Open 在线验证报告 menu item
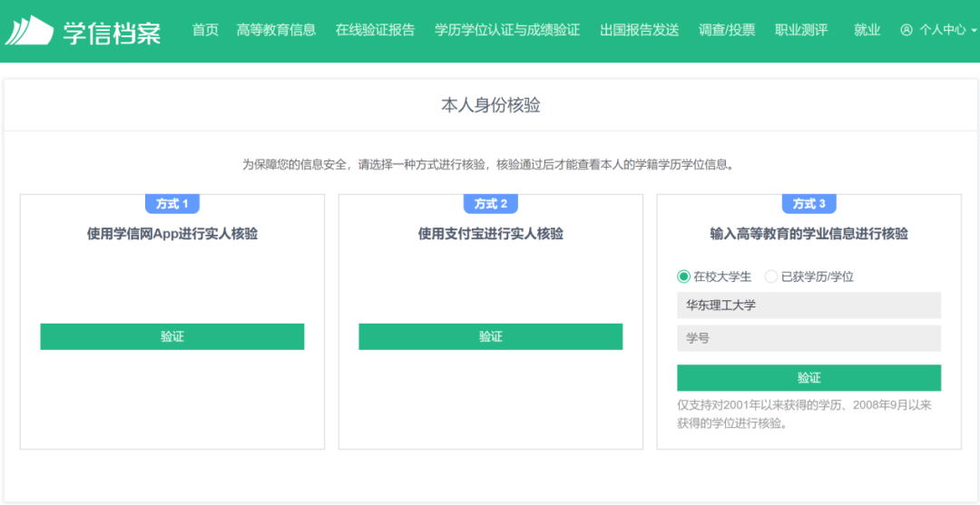 point(375,30)
